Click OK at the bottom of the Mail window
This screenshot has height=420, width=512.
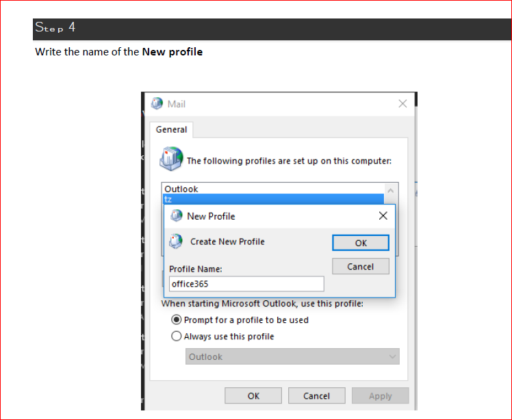253,396
